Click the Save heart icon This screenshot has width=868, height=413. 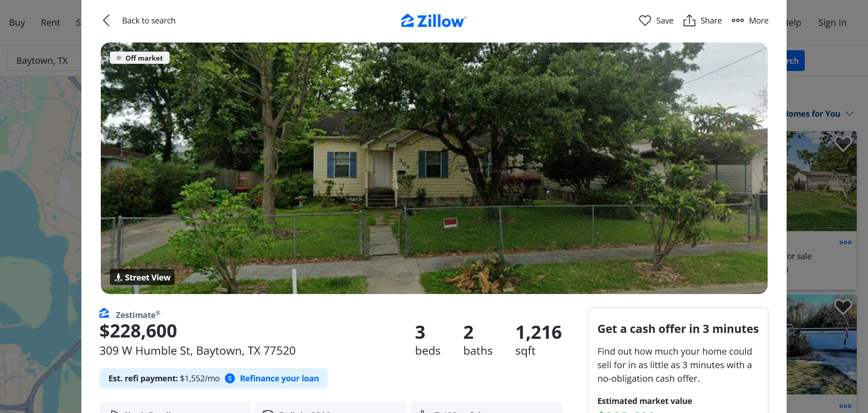645,20
